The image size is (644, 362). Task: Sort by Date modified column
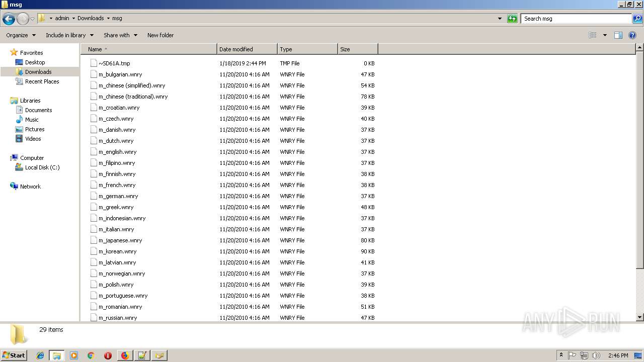247,49
